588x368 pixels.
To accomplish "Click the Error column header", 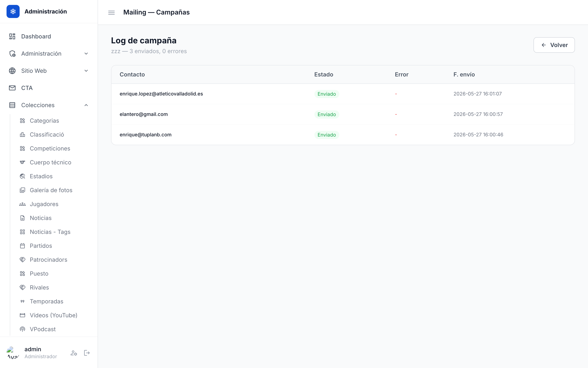I will click(x=401, y=74).
